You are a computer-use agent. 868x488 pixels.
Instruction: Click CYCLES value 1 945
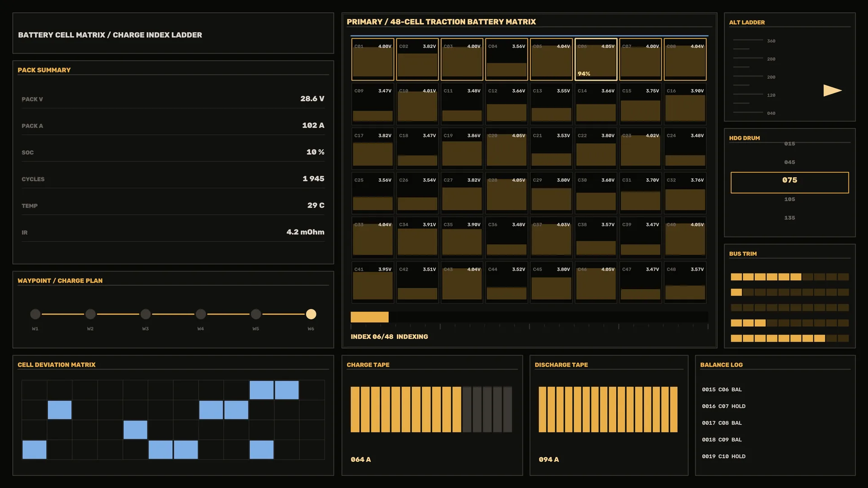click(313, 178)
